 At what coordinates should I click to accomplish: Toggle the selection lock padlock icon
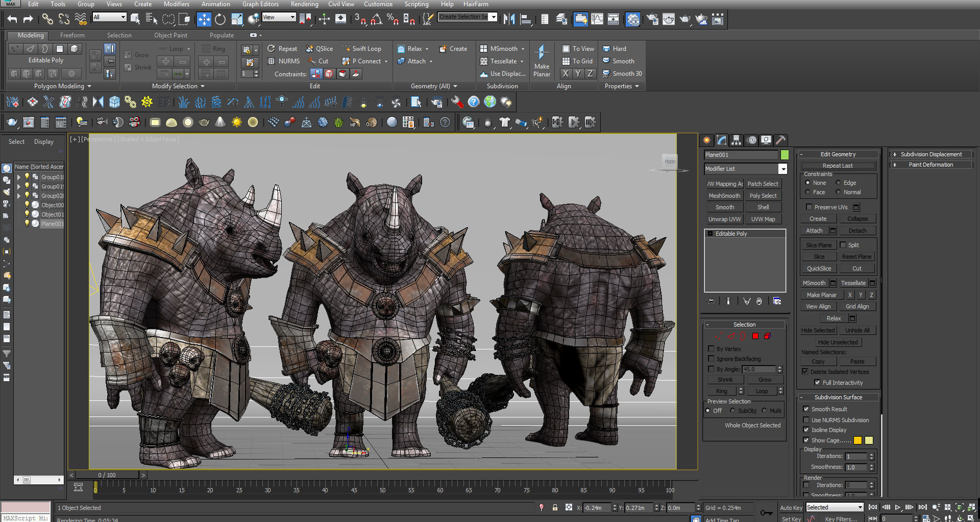[x=555, y=507]
